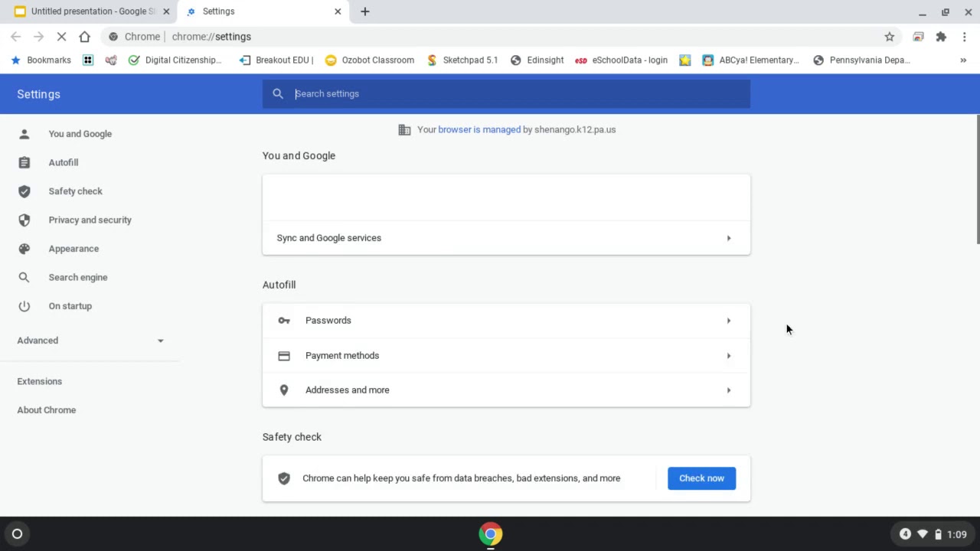
Task: Click the managed browser building icon
Action: (404, 130)
